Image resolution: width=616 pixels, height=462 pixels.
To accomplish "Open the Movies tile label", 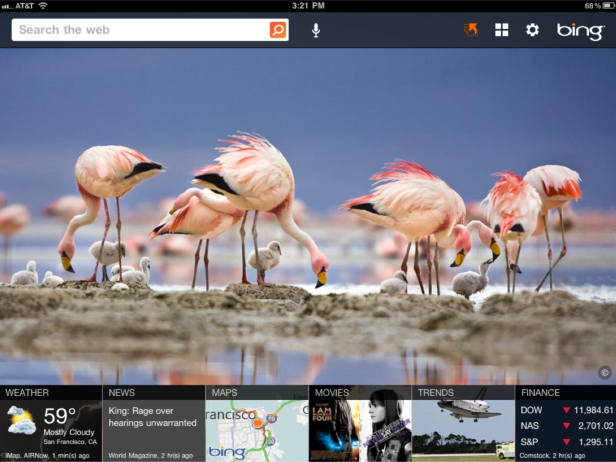I will (332, 393).
